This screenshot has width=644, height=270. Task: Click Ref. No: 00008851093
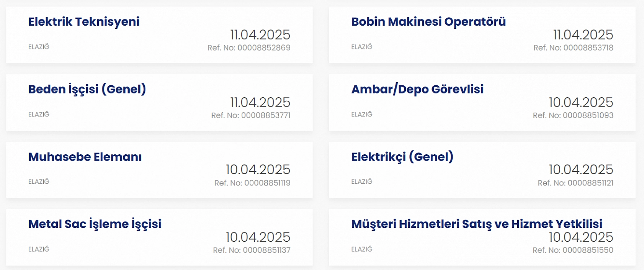pos(573,115)
